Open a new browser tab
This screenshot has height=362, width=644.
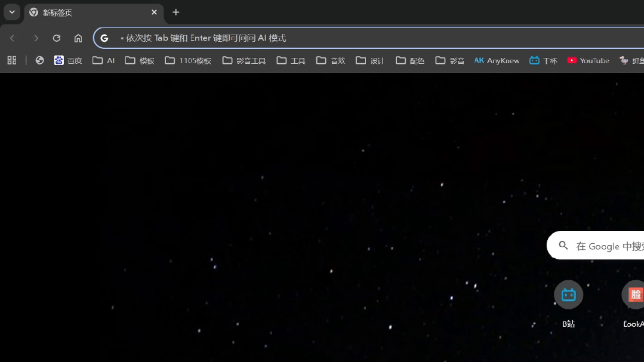pyautogui.click(x=175, y=13)
